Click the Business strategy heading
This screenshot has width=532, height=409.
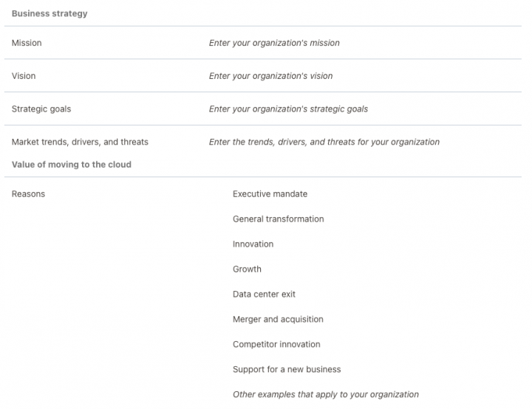(x=50, y=13)
